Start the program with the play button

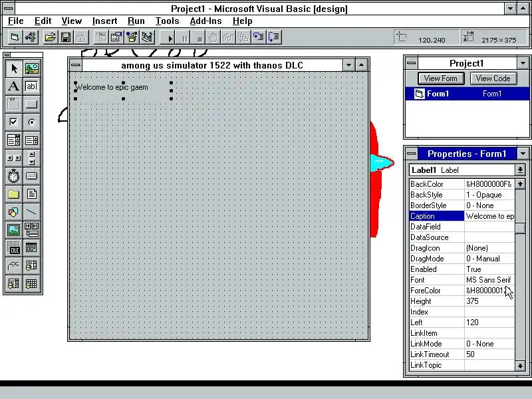(168, 37)
